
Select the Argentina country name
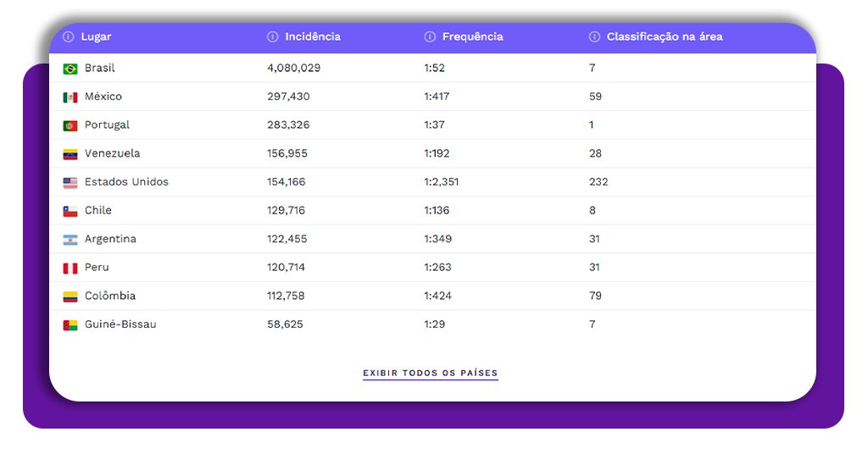110,239
